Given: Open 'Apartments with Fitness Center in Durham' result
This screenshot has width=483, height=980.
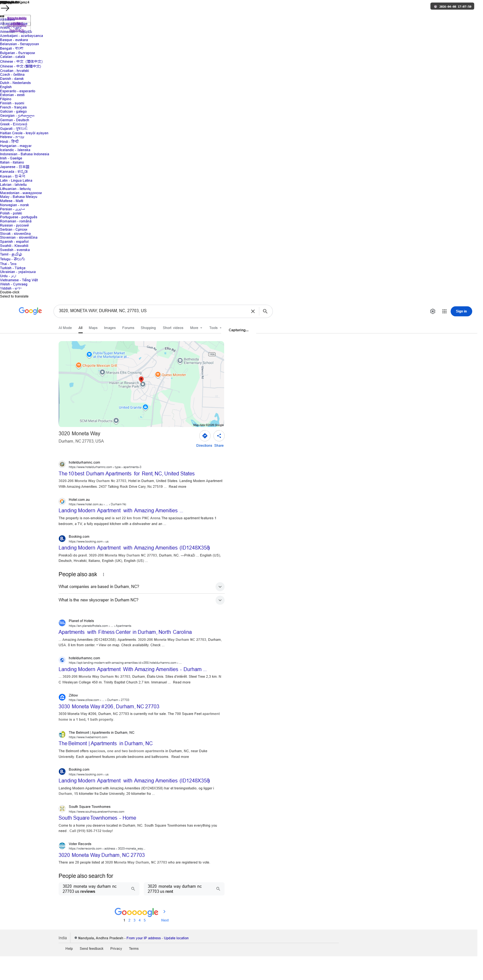Looking at the screenshot, I should click(x=125, y=632).
